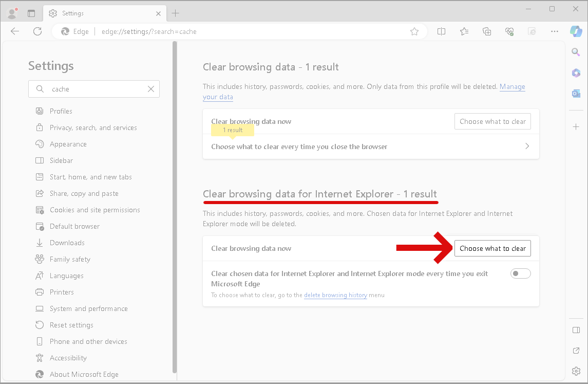The height and width of the screenshot is (384, 588).
Task: Open split screen icon in toolbar
Action: coord(441,31)
